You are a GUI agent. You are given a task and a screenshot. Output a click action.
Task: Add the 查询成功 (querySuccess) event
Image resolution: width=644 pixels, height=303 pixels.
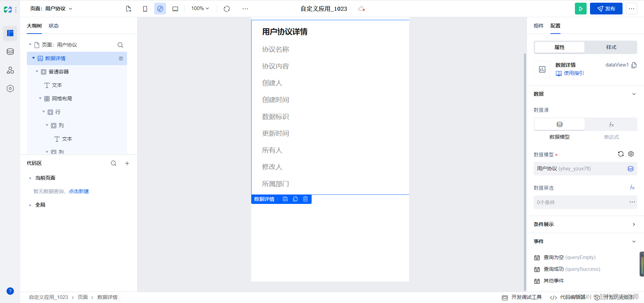pos(567,269)
